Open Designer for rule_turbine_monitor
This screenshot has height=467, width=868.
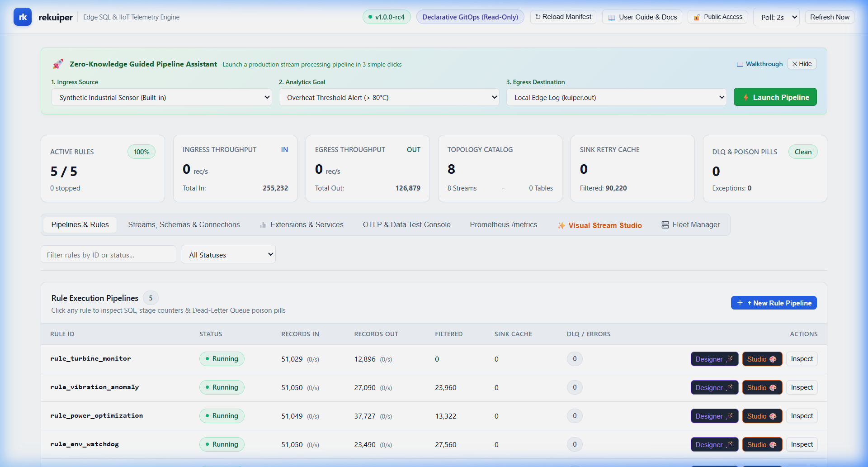pos(714,359)
